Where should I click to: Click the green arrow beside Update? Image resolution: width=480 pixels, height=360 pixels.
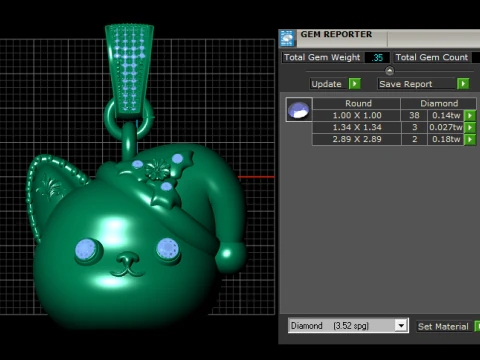[354, 84]
